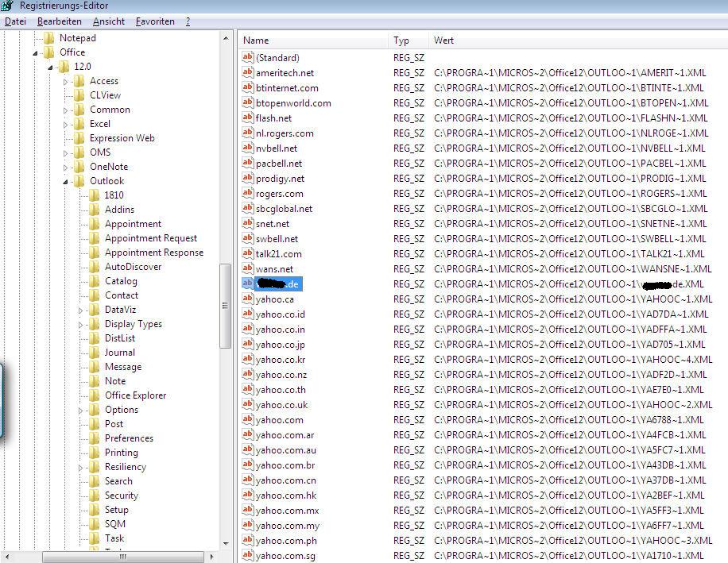Click the CLView folder icon
This screenshot has width=728, height=563.
(79, 95)
